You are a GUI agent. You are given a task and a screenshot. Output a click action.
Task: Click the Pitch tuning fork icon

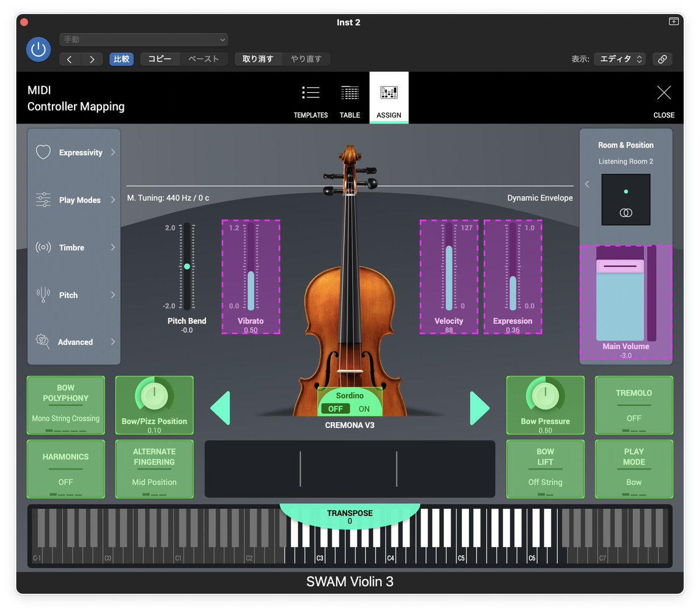point(43,295)
